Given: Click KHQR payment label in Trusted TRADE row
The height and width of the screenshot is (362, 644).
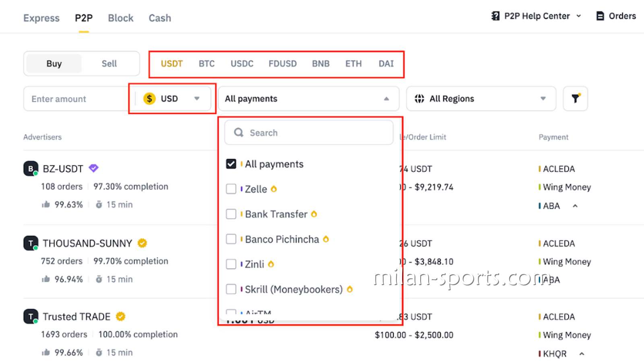Looking at the screenshot, I should 555,354.
